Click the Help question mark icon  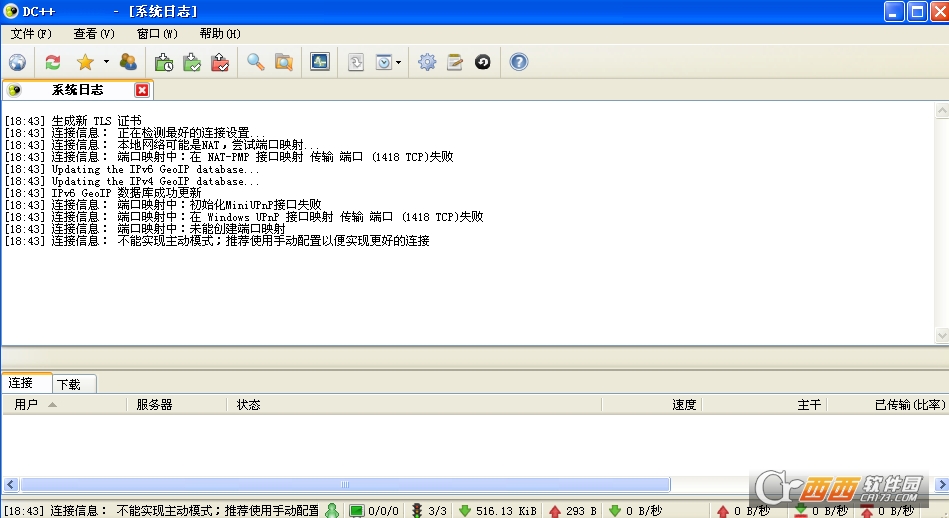[x=518, y=62]
